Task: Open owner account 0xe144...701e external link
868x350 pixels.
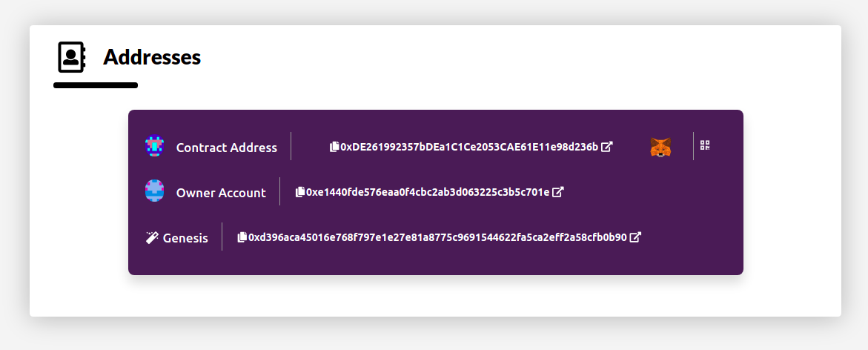Action: (558, 191)
